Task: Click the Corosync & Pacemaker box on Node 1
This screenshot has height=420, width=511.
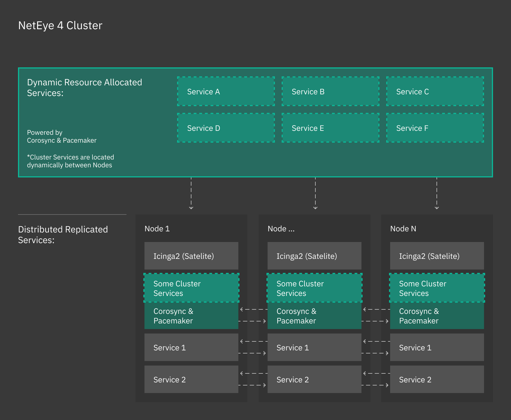Action: click(191, 316)
